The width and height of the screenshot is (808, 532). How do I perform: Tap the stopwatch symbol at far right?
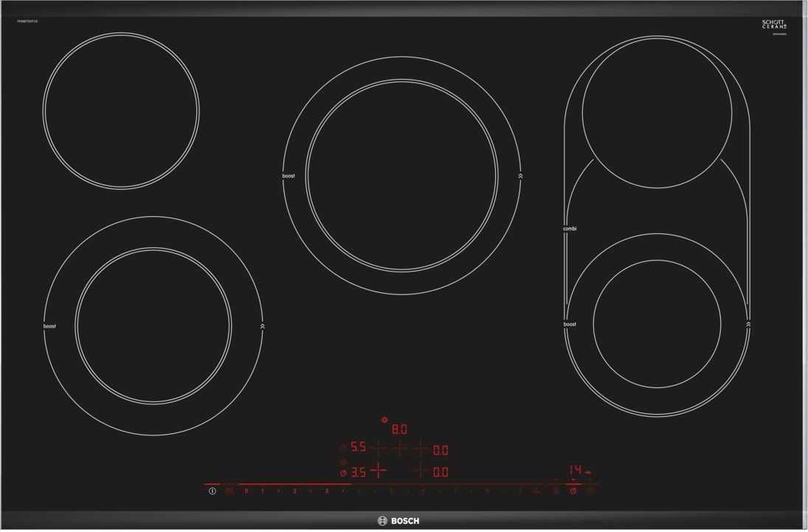click(x=590, y=491)
